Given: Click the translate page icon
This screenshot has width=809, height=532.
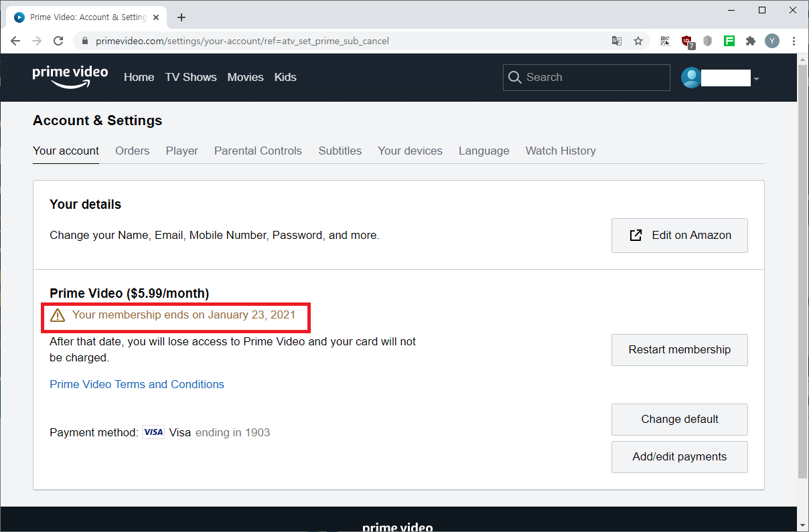Looking at the screenshot, I should tap(617, 41).
